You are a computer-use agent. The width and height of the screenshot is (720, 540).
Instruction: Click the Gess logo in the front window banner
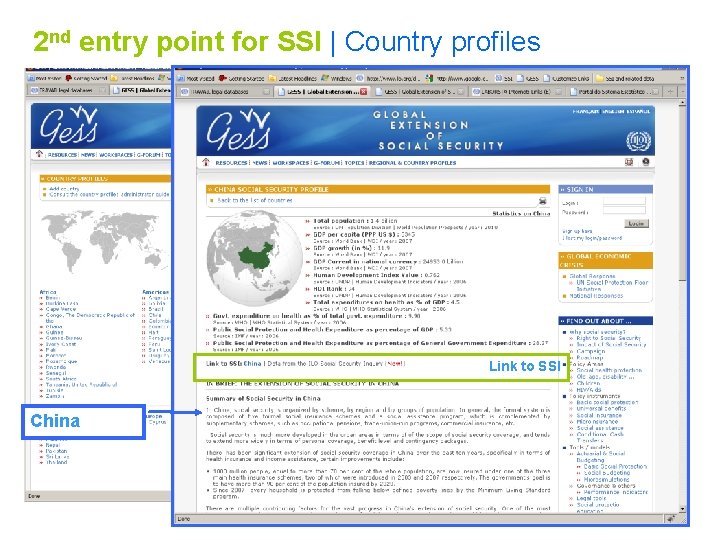tap(238, 131)
